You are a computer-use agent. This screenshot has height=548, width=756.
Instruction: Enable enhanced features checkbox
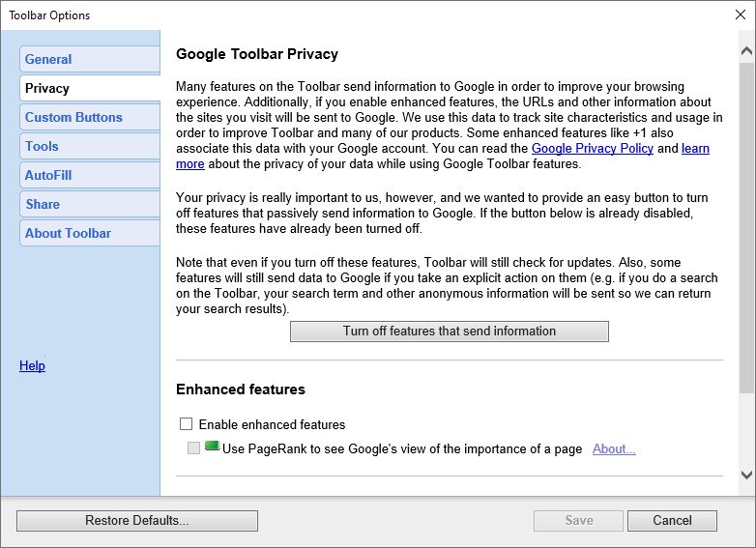coord(186,423)
